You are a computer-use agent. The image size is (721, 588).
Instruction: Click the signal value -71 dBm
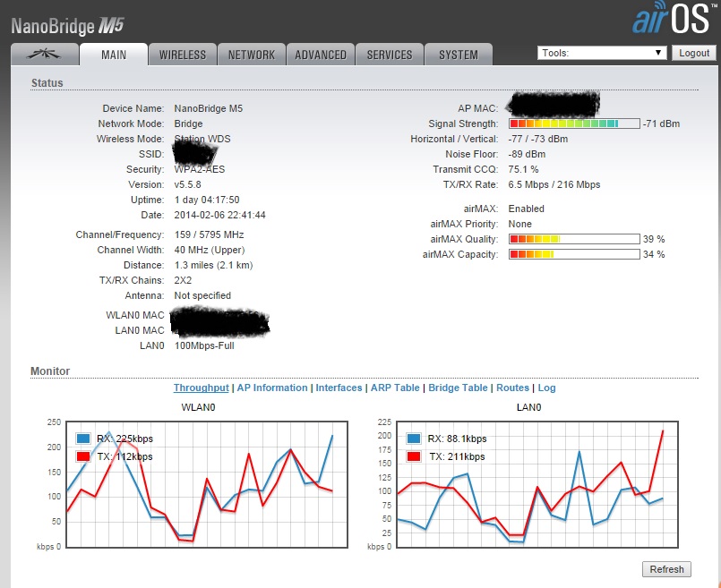(661, 124)
